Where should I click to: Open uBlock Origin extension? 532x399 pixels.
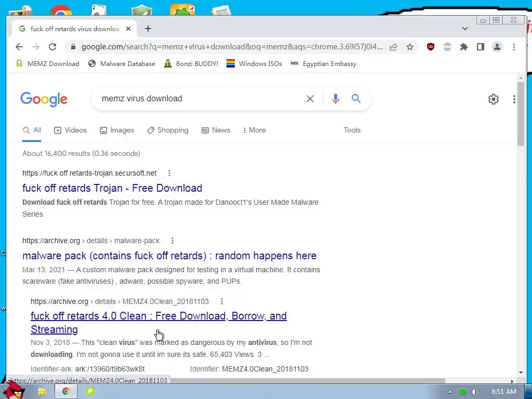431,47
